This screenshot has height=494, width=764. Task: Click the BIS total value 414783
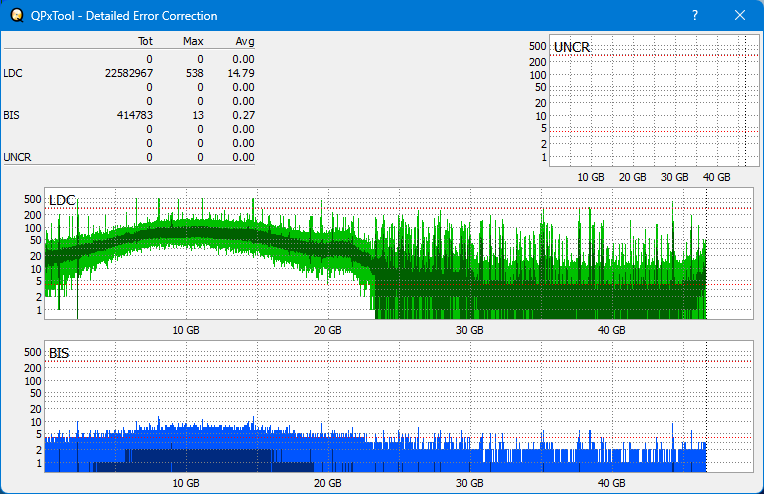click(134, 115)
